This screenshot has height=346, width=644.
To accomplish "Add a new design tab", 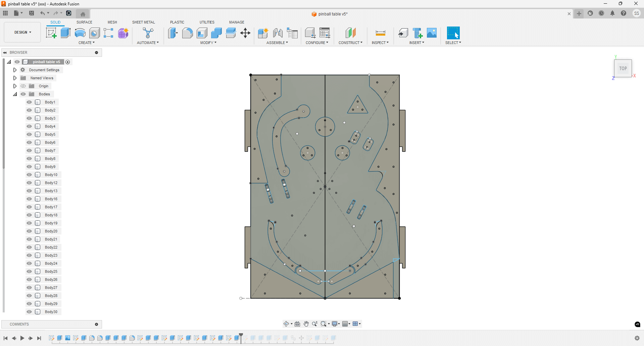I will tap(579, 14).
